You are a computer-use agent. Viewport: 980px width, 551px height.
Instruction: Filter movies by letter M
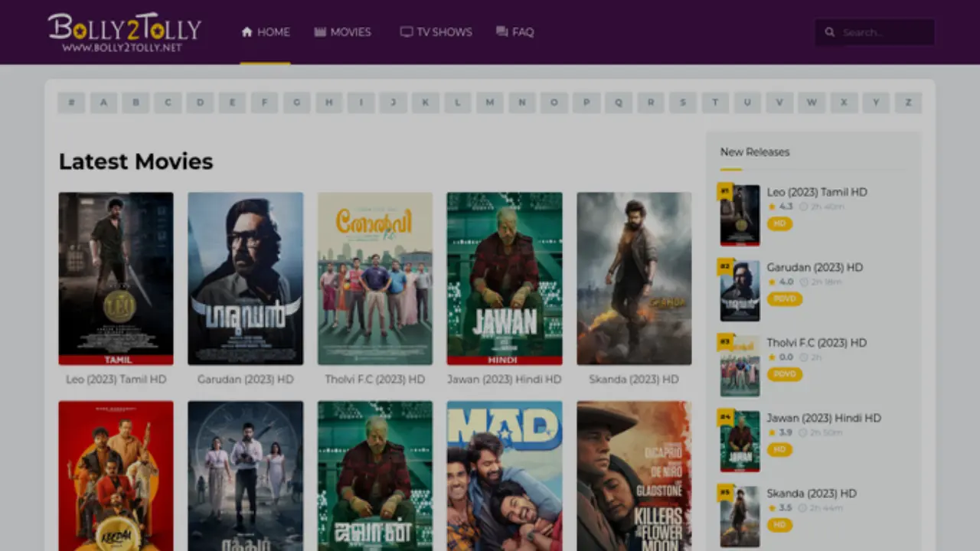coord(489,103)
